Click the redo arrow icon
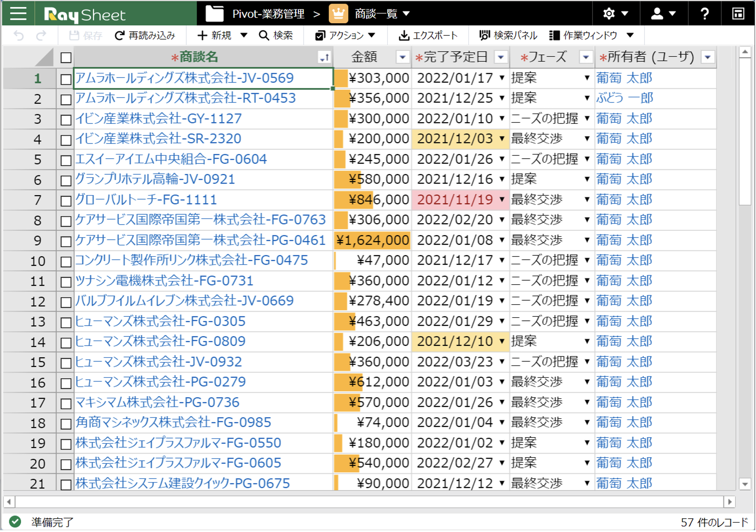 41,35
